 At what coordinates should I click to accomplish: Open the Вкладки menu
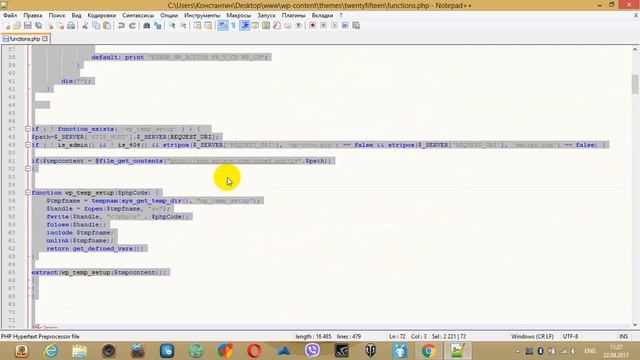[322, 16]
